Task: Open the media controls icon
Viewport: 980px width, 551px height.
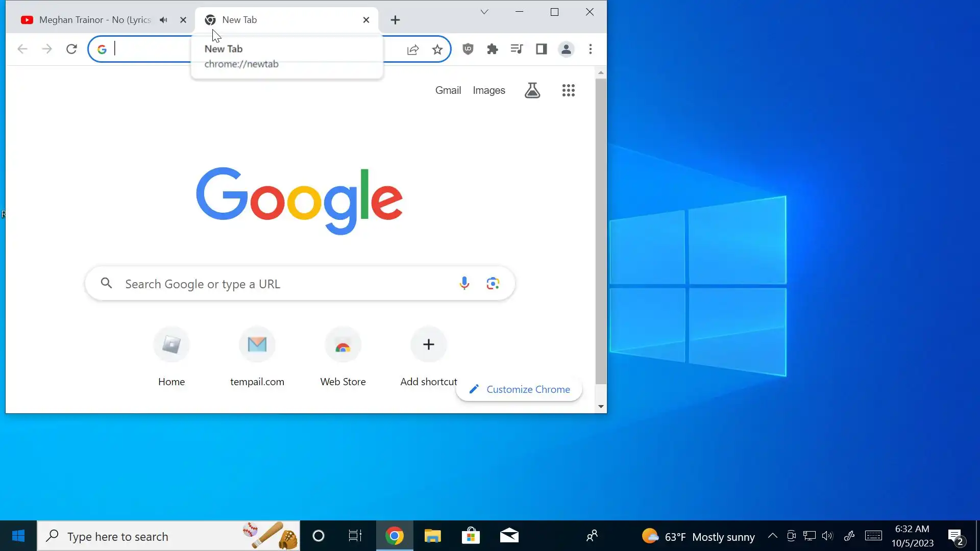Action: point(517,49)
